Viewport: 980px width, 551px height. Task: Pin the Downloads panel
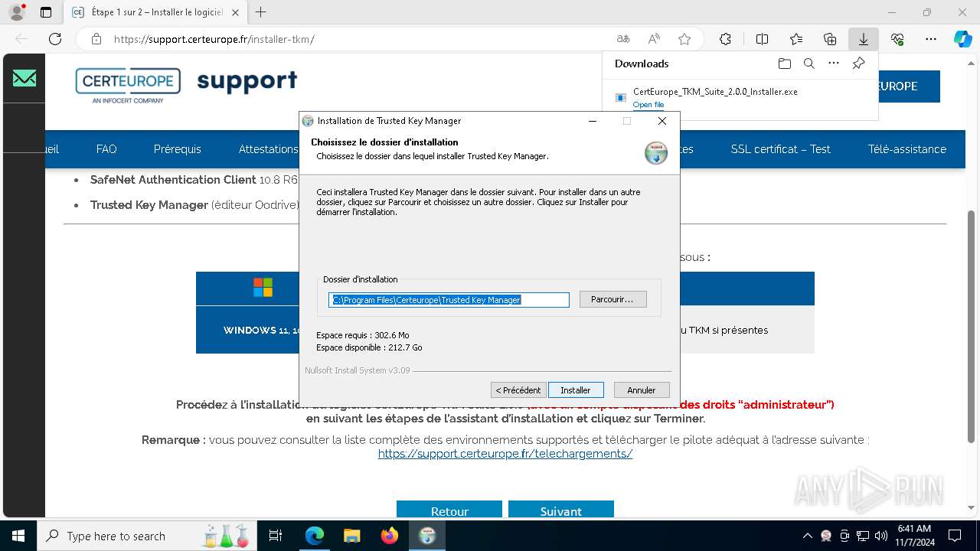(x=858, y=64)
